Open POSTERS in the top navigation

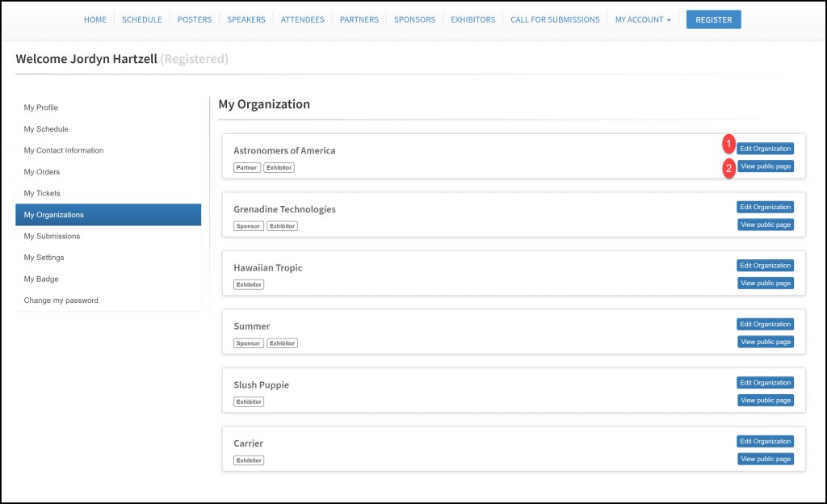click(x=194, y=19)
